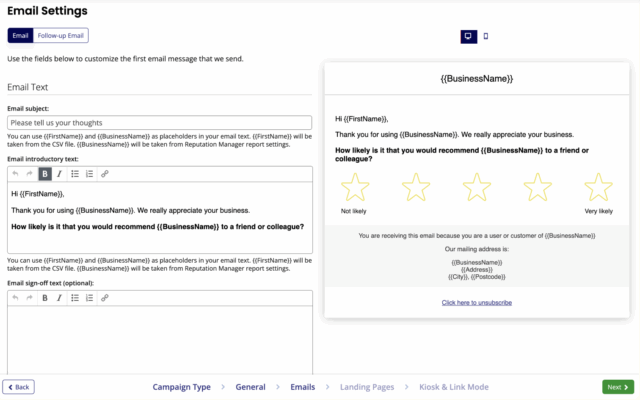Select the second star in the preview

tap(416, 187)
